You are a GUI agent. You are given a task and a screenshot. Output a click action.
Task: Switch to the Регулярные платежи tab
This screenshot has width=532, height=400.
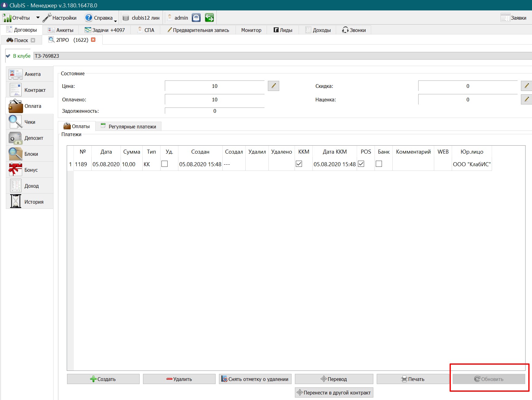[x=129, y=127]
